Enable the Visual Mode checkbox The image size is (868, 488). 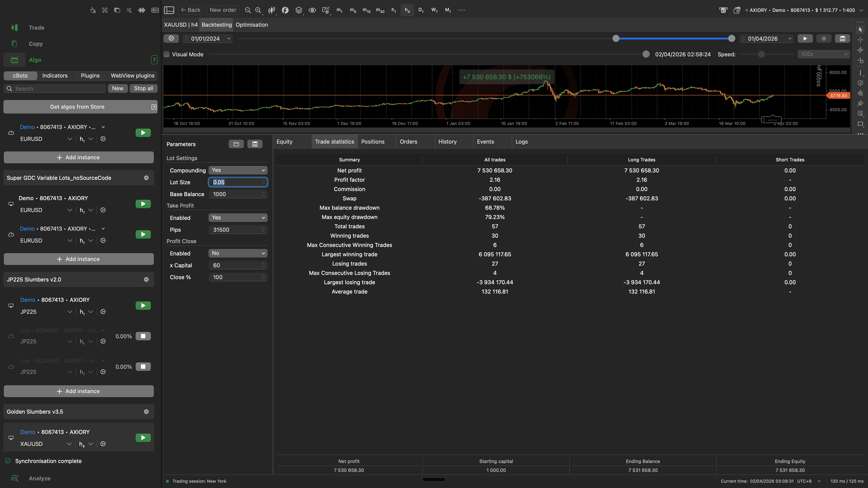[167, 54]
